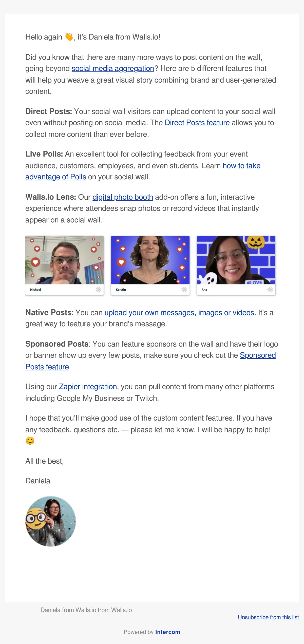Click the Walls.io icon on Michael's card
304x644 pixels.
pos(98,290)
